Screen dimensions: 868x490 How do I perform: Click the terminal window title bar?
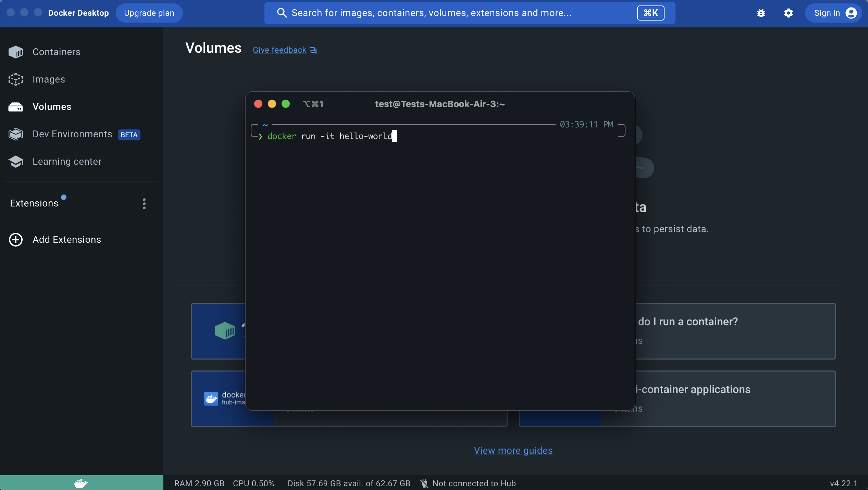[x=440, y=104]
